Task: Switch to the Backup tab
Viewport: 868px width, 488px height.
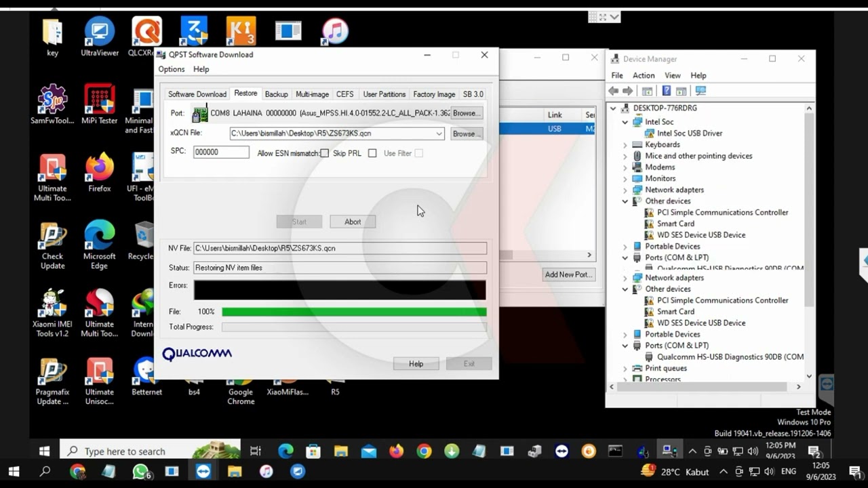Action: point(276,94)
